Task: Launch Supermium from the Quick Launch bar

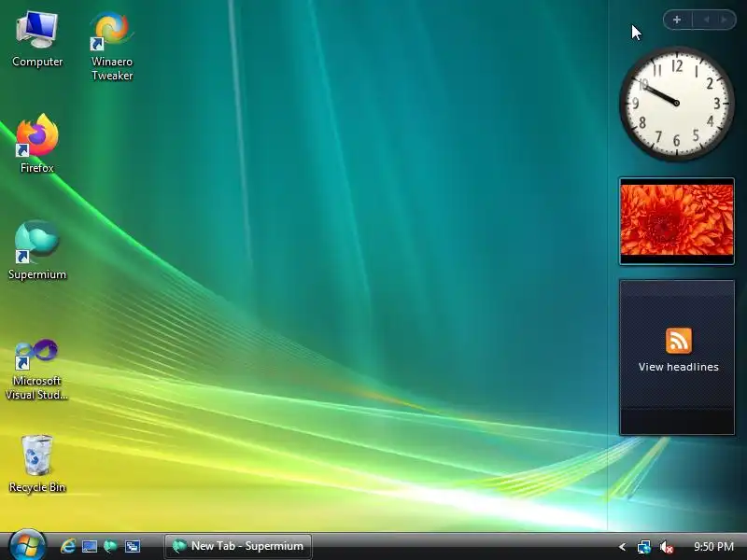Action: point(110,546)
